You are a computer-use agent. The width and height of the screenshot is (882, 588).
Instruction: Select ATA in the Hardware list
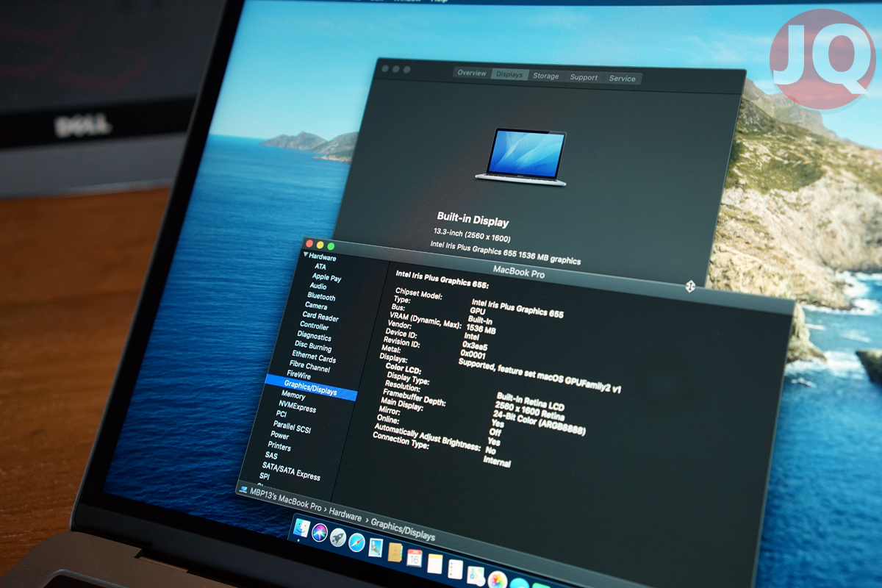coord(321,267)
